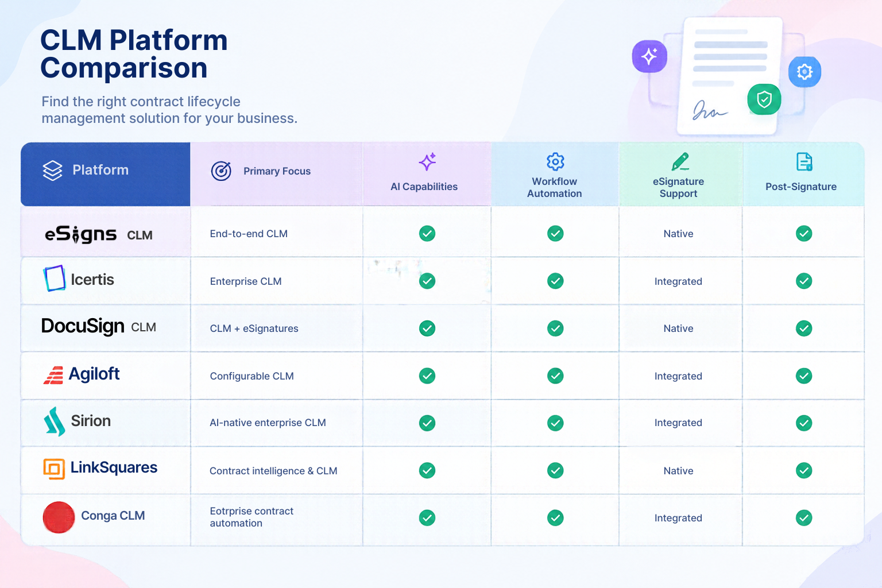
Task: Click Agiloft AI Capabilities check mark
Action: [427, 376]
